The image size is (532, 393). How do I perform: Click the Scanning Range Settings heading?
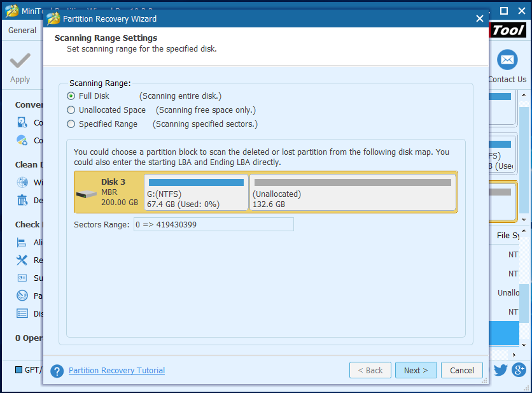click(x=106, y=38)
